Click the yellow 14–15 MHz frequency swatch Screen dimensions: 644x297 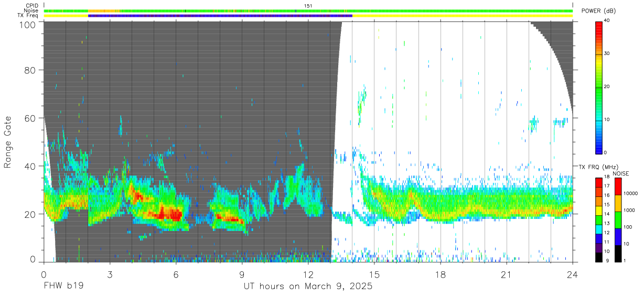pos(599,211)
